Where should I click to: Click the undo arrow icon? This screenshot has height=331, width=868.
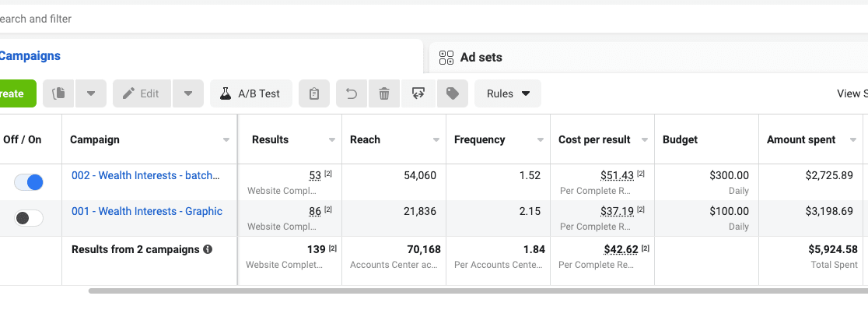coord(352,93)
